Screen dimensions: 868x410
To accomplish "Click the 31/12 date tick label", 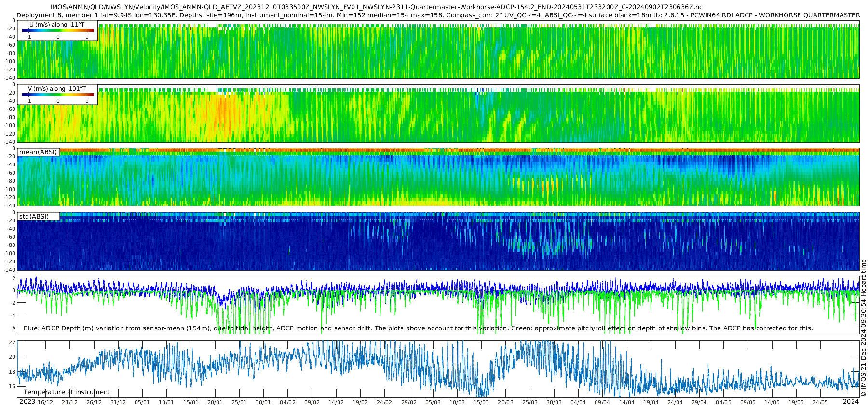I will (x=118, y=402).
